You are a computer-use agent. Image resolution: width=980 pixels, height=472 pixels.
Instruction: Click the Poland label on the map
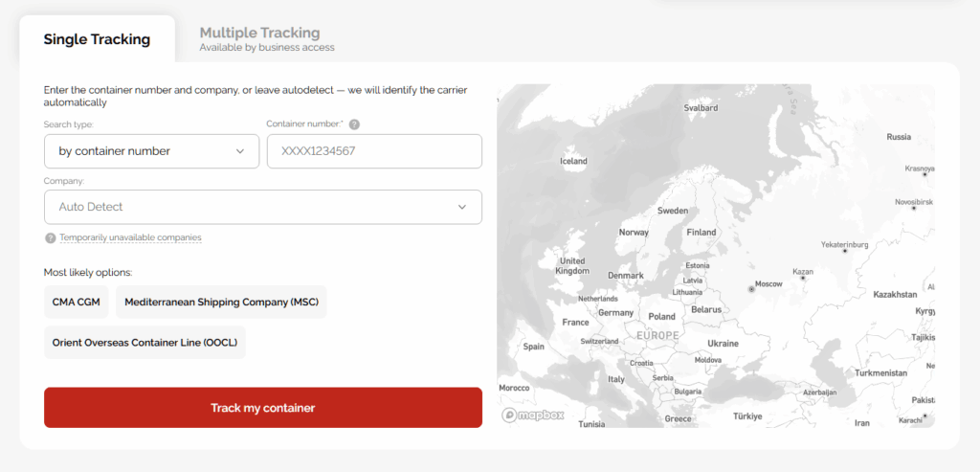662,317
